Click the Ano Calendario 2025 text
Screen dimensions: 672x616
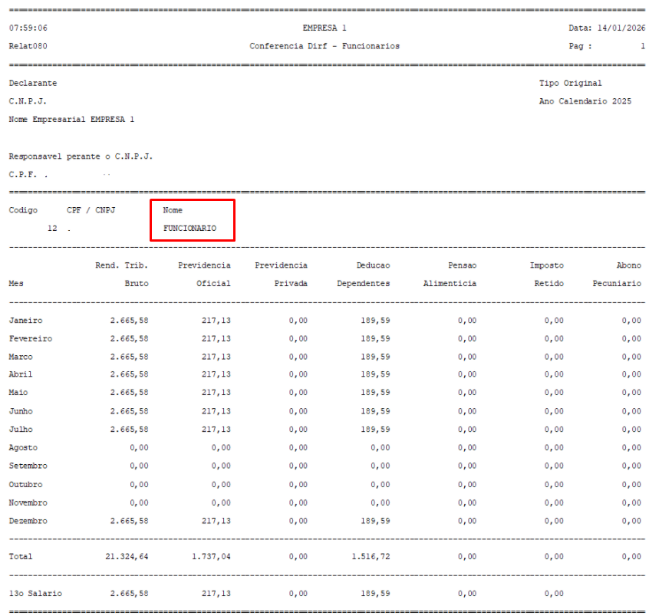click(x=585, y=101)
